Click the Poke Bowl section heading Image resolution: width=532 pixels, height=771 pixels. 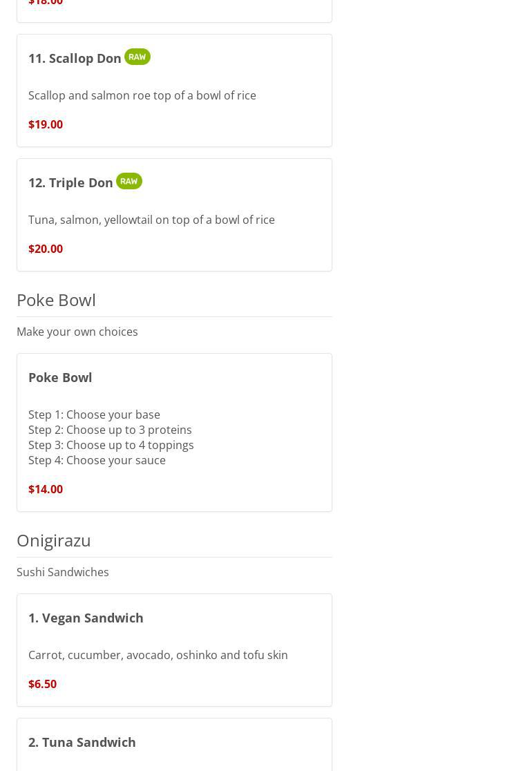tap(56, 300)
